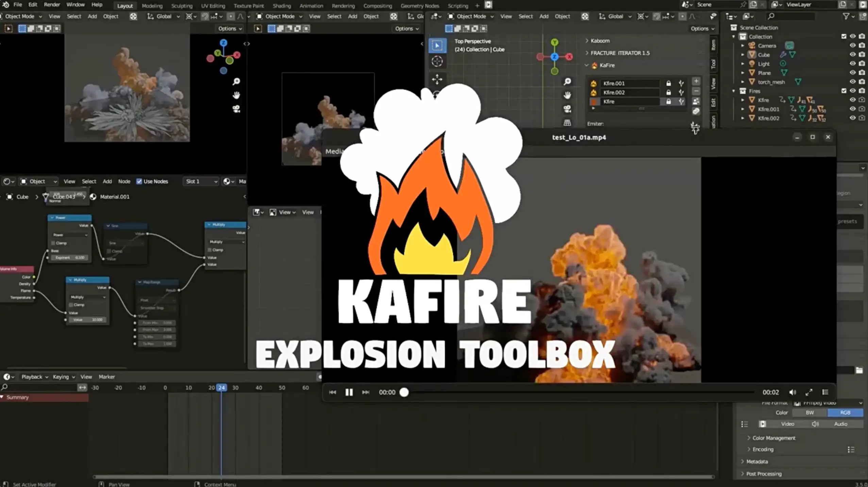Viewport: 868px width, 487px height.
Task: Click the plus button beside the Kfire list
Action: tap(696, 81)
